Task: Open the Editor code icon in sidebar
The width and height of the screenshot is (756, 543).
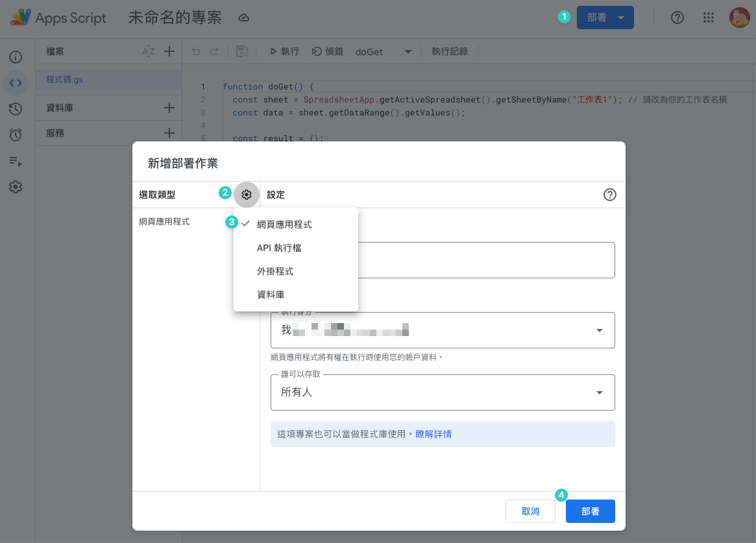Action: pyautogui.click(x=16, y=83)
